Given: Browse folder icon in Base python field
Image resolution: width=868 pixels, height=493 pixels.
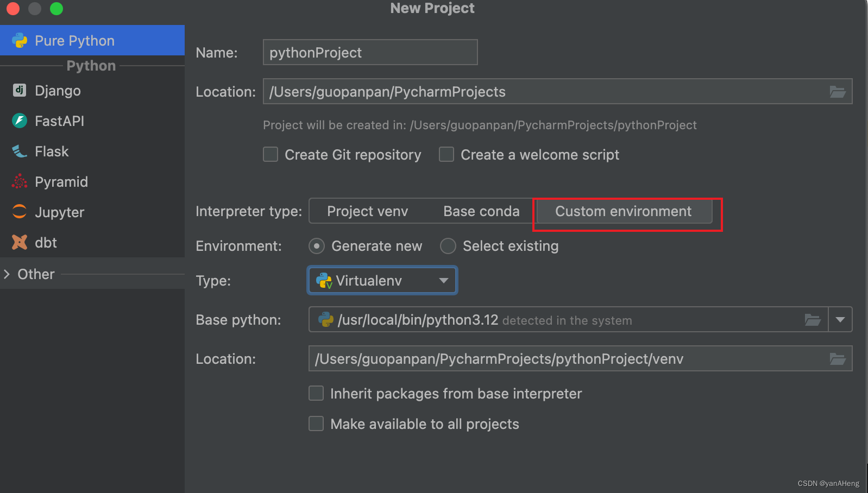Looking at the screenshot, I should point(813,320).
